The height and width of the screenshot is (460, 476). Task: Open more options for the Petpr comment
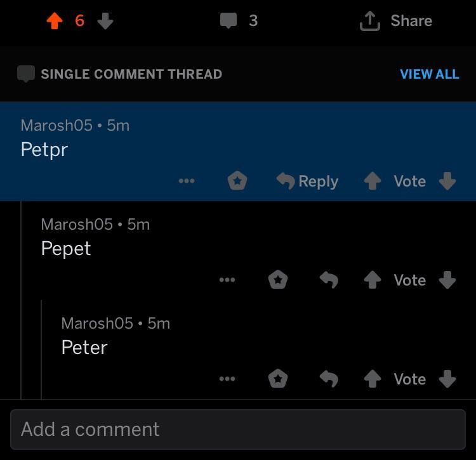point(187,181)
